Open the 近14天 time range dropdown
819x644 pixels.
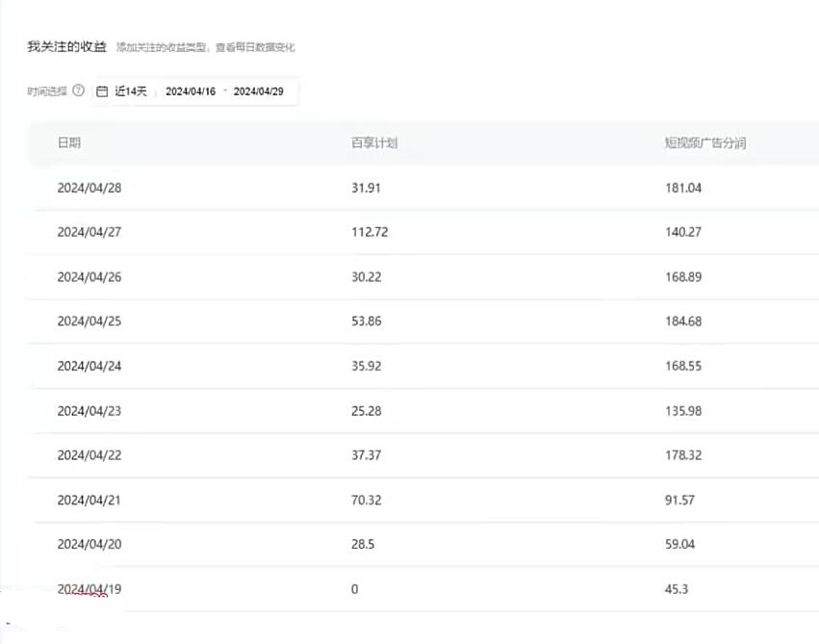pyautogui.click(x=131, y=91)
